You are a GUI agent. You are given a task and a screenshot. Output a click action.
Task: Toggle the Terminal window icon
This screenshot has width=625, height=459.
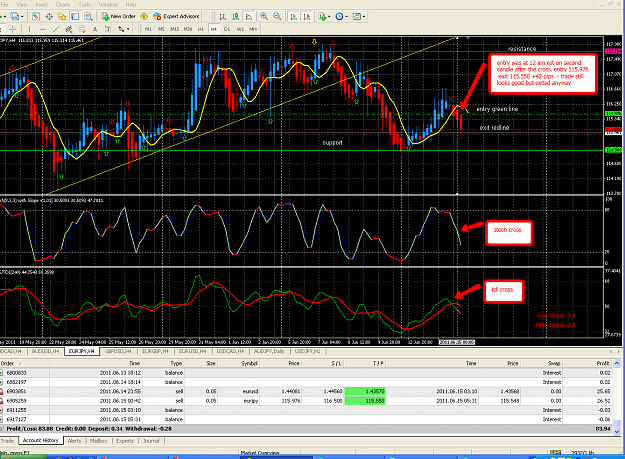click(x=75, y=16)
